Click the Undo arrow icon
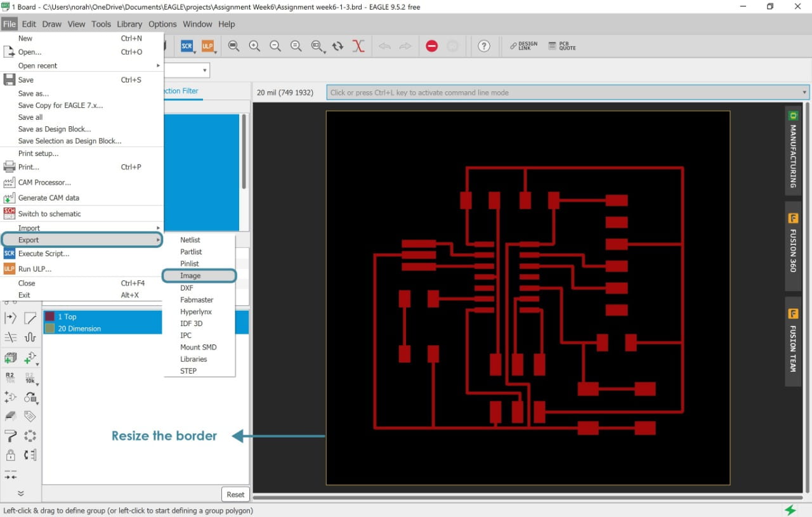Viewport: 812px width, 517px height. pyautogui.click(x=384, y=46)
